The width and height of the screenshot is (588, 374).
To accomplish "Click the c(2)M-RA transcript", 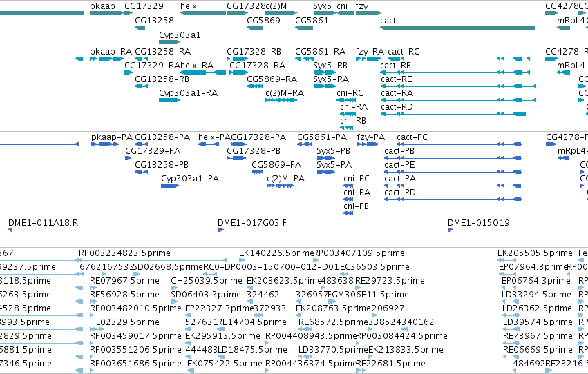I will click(x=281, y=100).
